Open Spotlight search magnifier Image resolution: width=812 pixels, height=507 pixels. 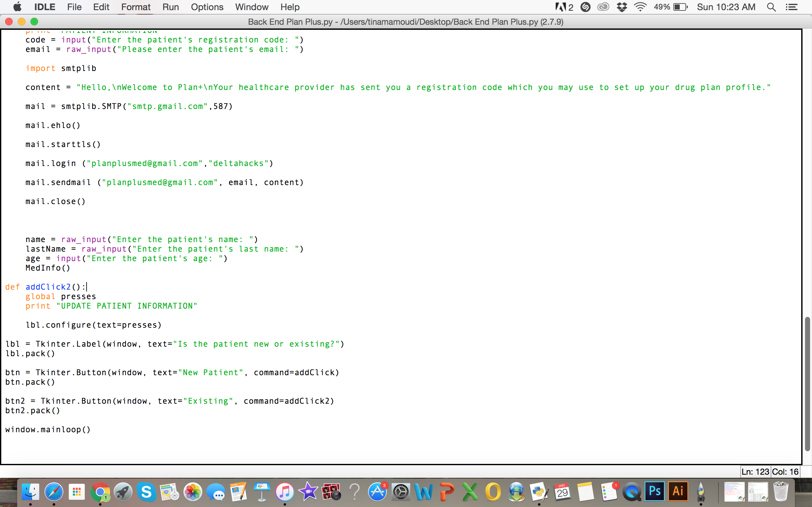click(771, 7)
